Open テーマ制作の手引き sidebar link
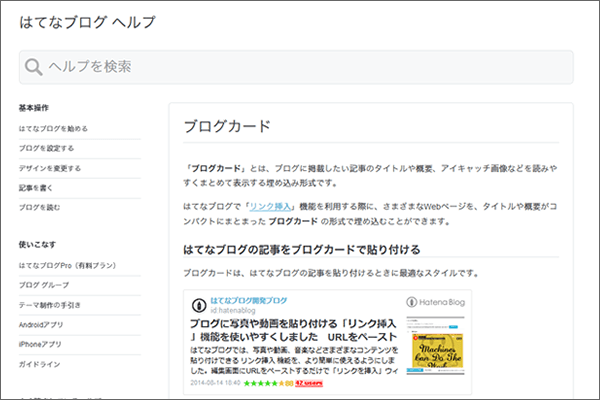The height and width of the screenshot is (400, 600). click(x=50, y=305)
